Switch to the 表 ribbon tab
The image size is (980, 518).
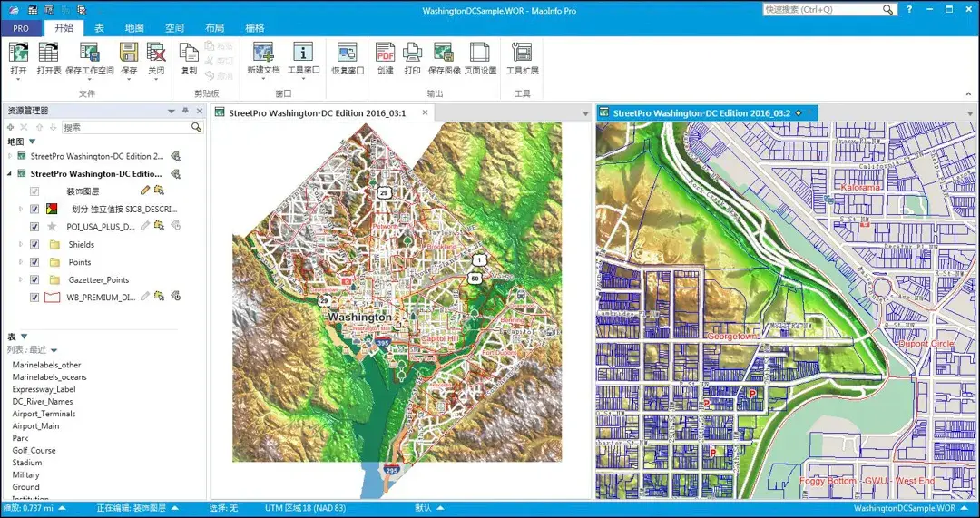pyautogui.click(x=100, y=27)
